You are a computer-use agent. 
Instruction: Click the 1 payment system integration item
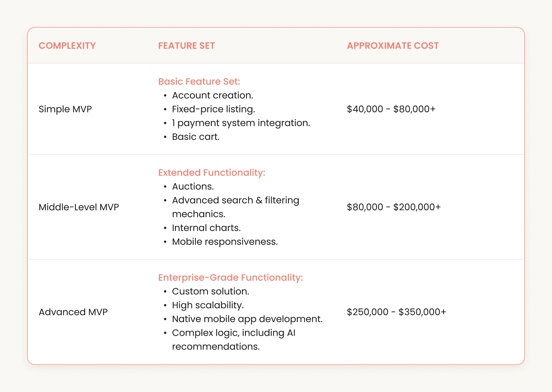[241, 123]
